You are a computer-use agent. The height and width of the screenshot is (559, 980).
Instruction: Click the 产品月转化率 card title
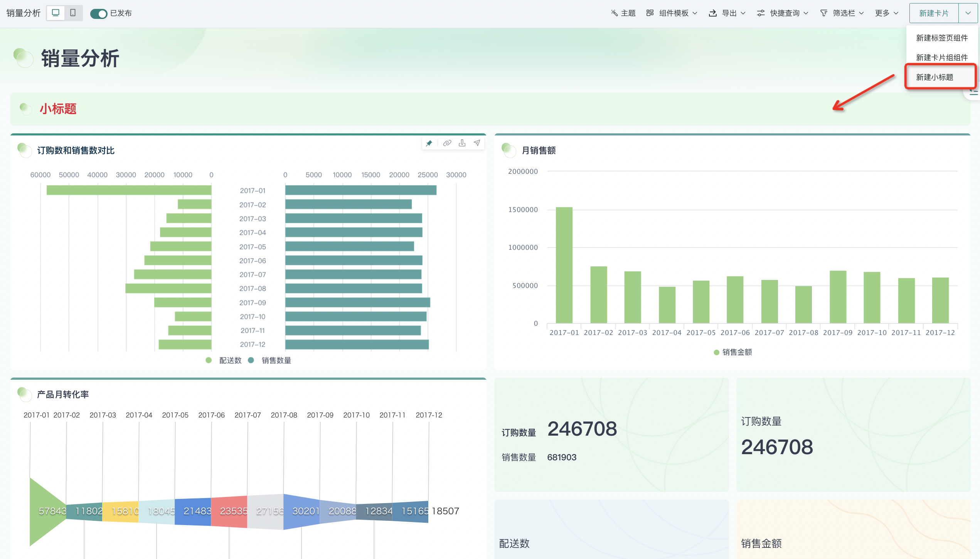pyautogui.click(x=63, y=394)
